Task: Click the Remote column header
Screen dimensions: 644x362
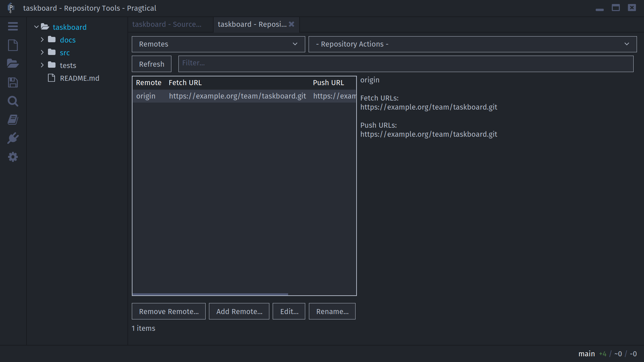Action: (149, 83)
